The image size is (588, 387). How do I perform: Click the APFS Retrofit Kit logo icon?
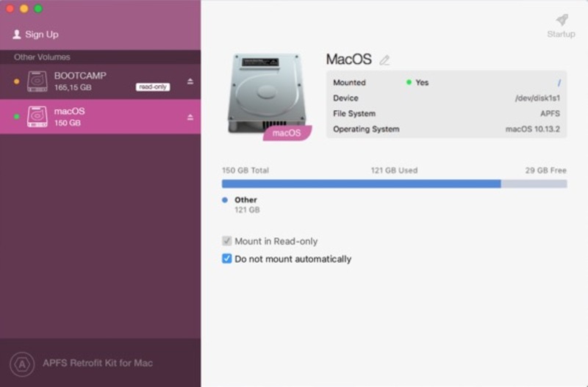click(23, 364)
